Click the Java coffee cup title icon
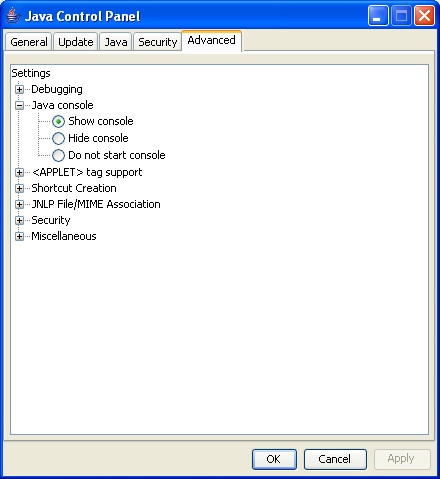 point(13,16)
